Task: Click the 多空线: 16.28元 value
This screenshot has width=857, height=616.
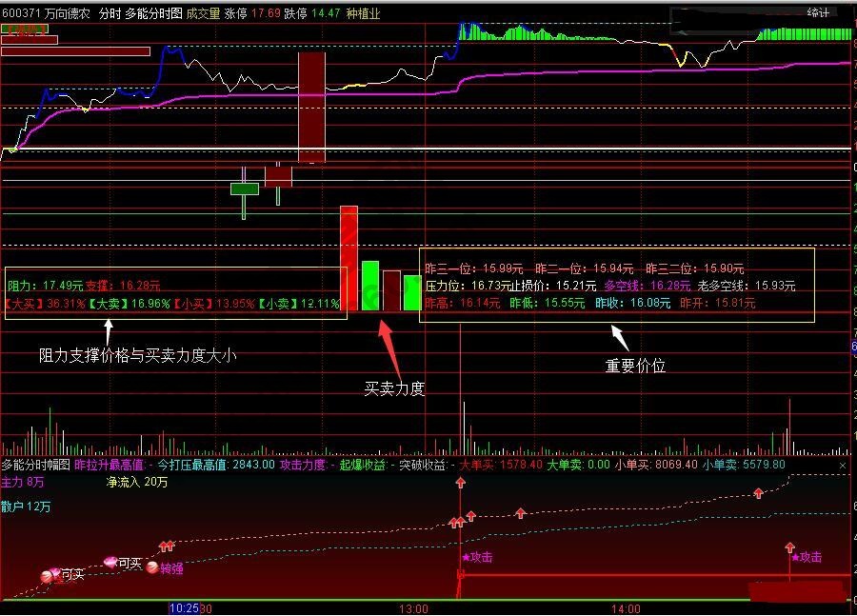Action: click(648, 286)
